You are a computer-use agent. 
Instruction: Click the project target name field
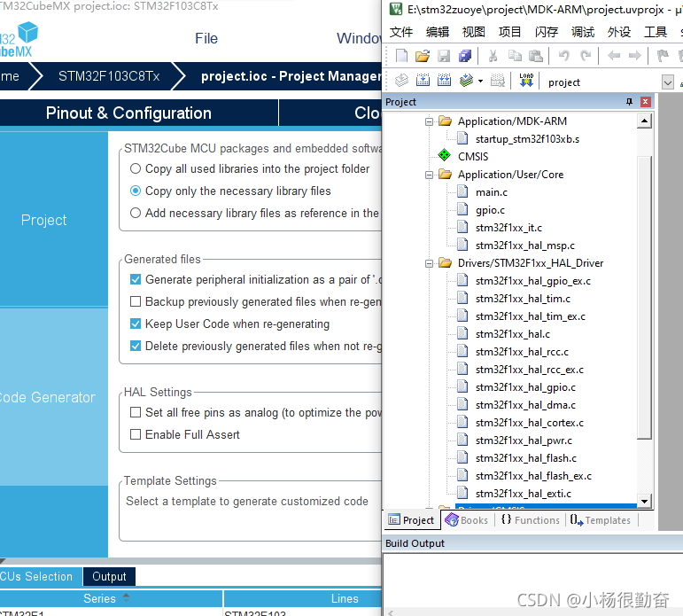pos(603,82)
